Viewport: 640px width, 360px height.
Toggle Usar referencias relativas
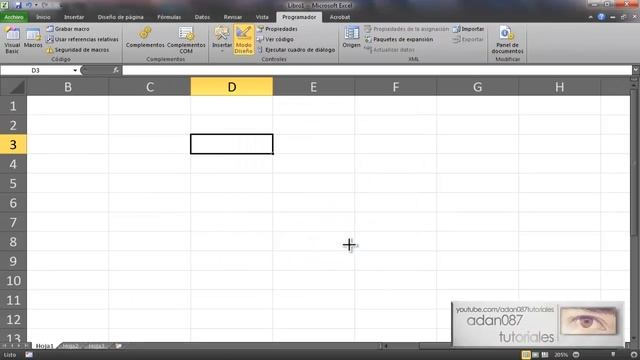coord(82,40)
